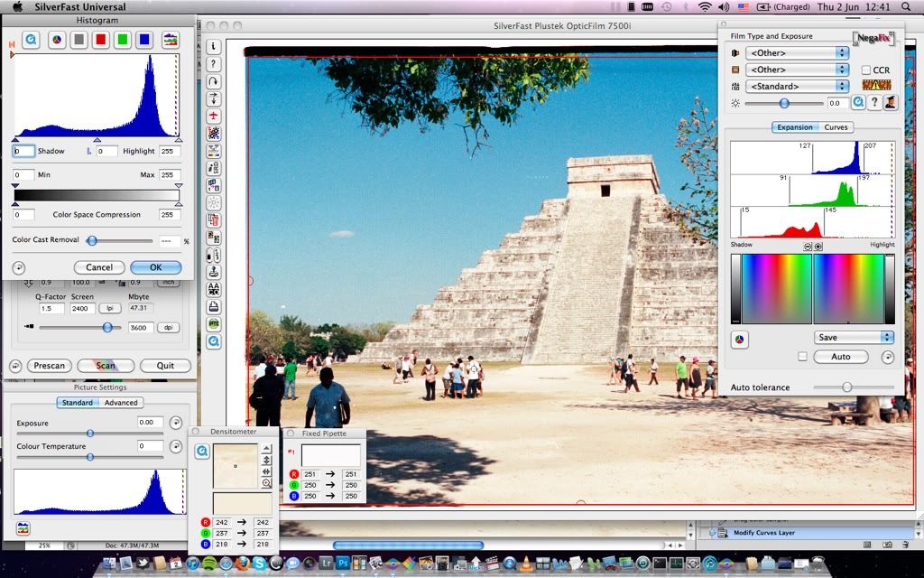Click the RGB pie icon in the Histogram toolbar
The width and height of the screenshot is (924, 578).
[57, 40]
